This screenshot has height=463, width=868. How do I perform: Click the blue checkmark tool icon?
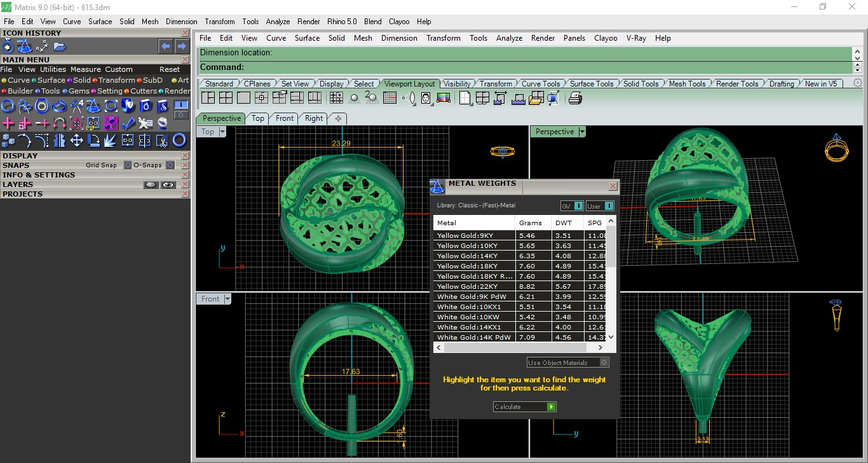click(x=128, y=123)
